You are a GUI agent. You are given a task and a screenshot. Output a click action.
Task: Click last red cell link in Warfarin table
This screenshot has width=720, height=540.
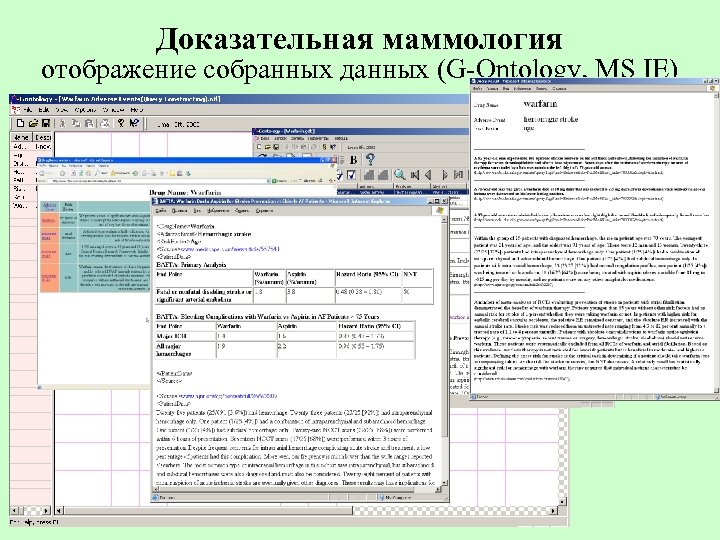49,277
